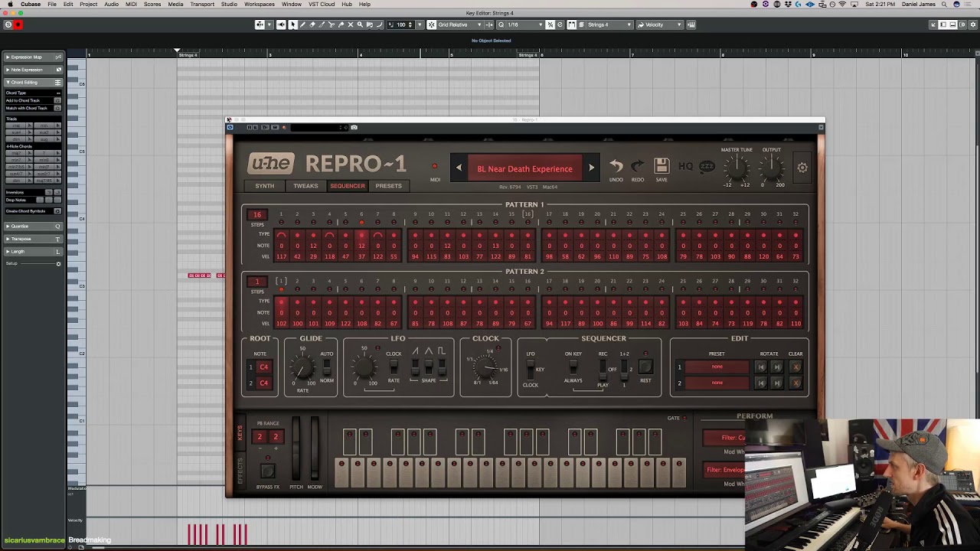The height and width of the screenshot is (551, 980).
Task: Select the Draw pencil tool in toolbar
Action: coord(303,24)
